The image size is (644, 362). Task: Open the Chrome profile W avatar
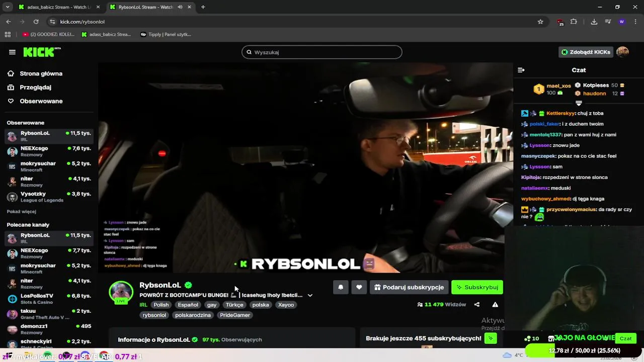point(622,22)
